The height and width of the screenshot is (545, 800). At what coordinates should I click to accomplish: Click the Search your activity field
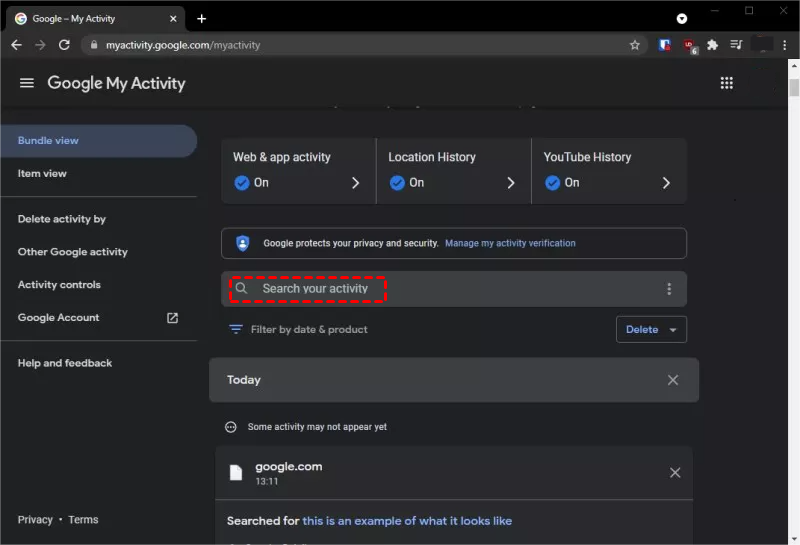pos(315,289)
